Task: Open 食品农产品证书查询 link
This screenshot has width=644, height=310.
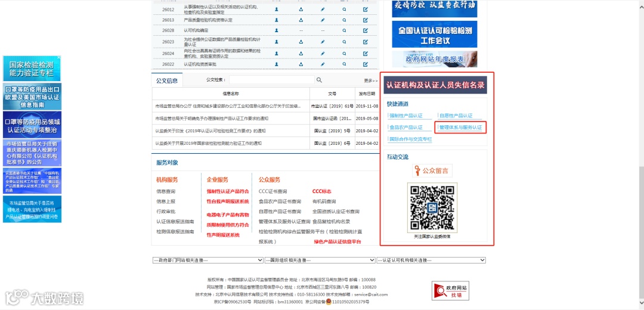Action: pos(280,201)
